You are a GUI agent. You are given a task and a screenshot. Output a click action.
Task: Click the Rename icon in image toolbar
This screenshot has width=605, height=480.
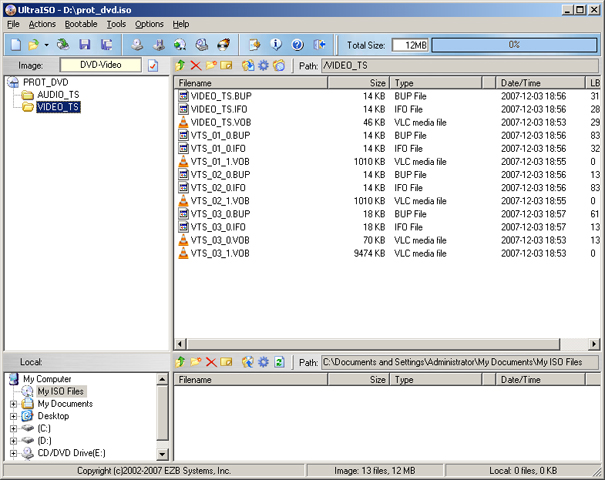pyautogui.click(x=226, y=65)
